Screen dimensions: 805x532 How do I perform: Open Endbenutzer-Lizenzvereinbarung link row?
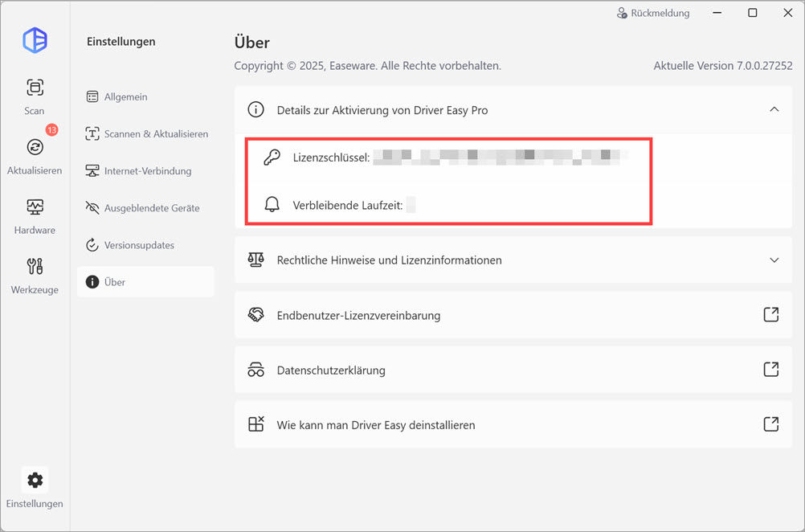(x=513, y=315)
